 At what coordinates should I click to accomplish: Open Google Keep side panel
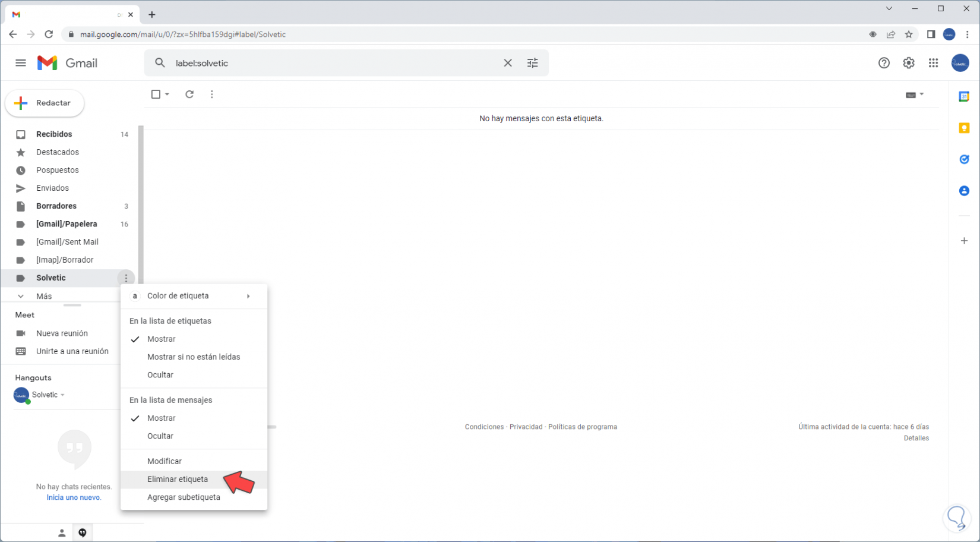click(964, 128)
